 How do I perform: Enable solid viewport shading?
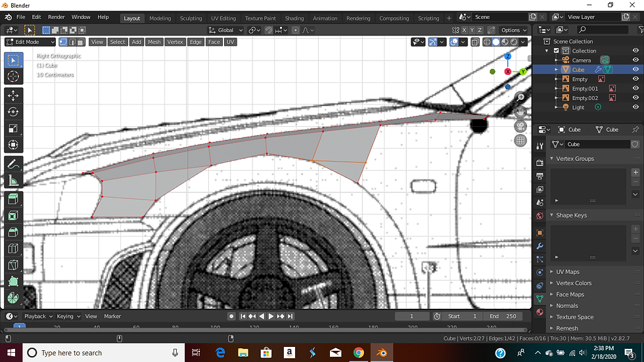pos(496,42)
